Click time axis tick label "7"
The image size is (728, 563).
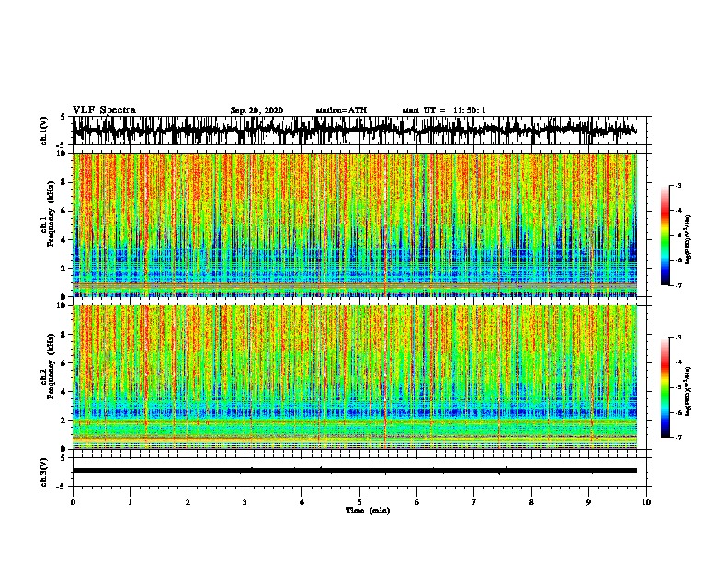click(x=474, y=502)
